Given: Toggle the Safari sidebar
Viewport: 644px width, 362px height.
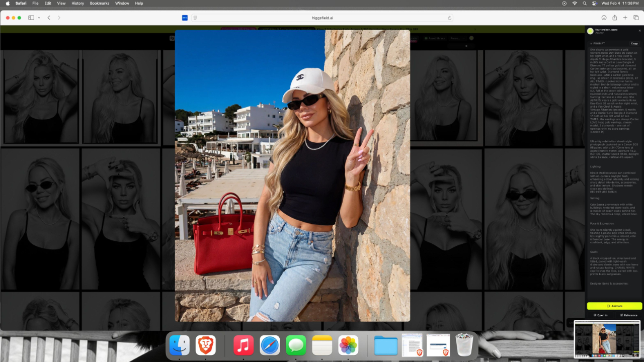Looking at the screenshot, I should pos(31,18).
